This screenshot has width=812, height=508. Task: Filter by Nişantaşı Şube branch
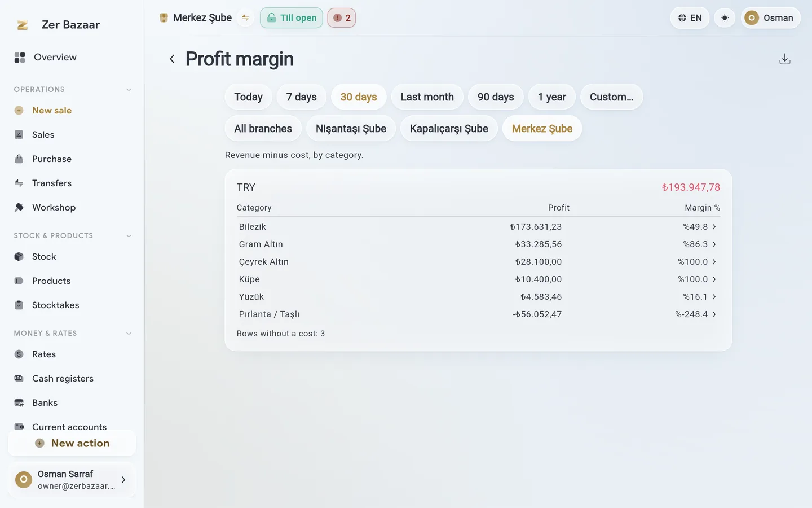point(351,129)
